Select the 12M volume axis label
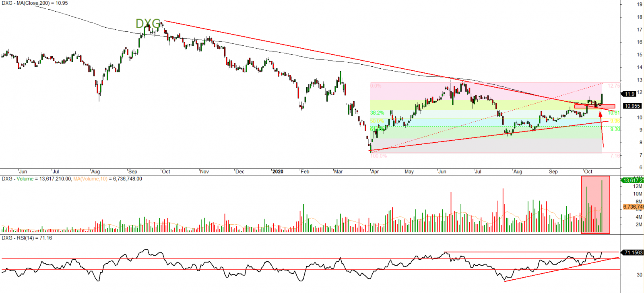The width and height of the screenshot is (644, 293). (x=638, y=186)
